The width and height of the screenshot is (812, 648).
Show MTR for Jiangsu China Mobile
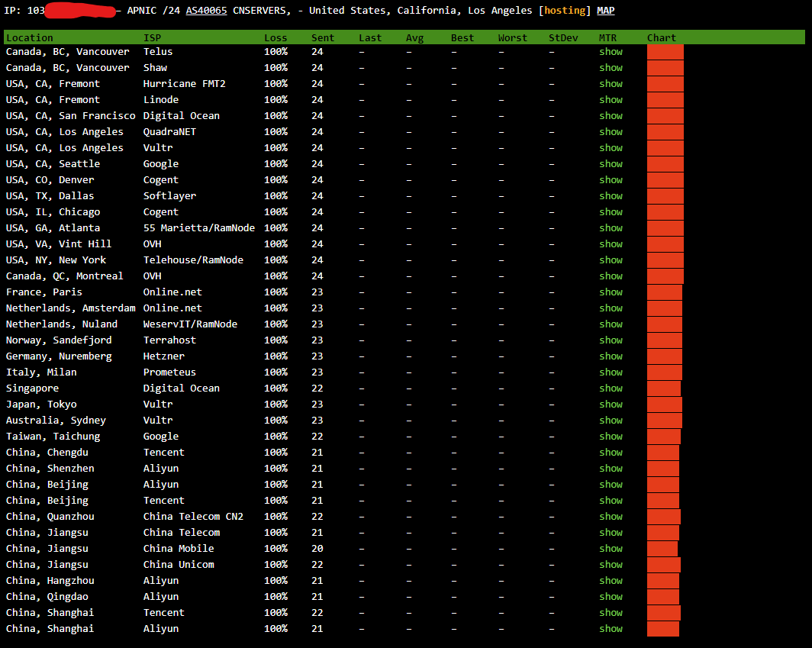pyautogui.click(x=611, y=549)
